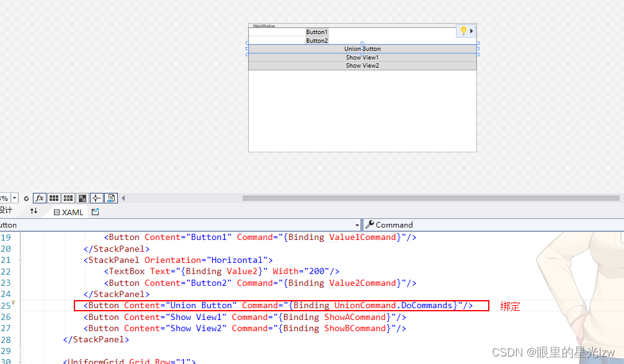Click the first TextBox in designer preview
624x364 pixels.
[x=277, y=32]
